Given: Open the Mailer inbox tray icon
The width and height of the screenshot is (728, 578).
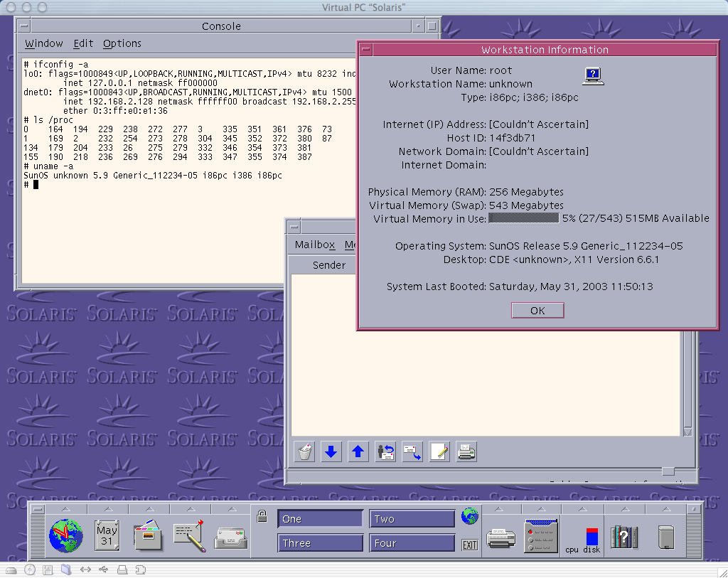Looking at the screenshot, I should pyautogui.click(x=231, y=538).
